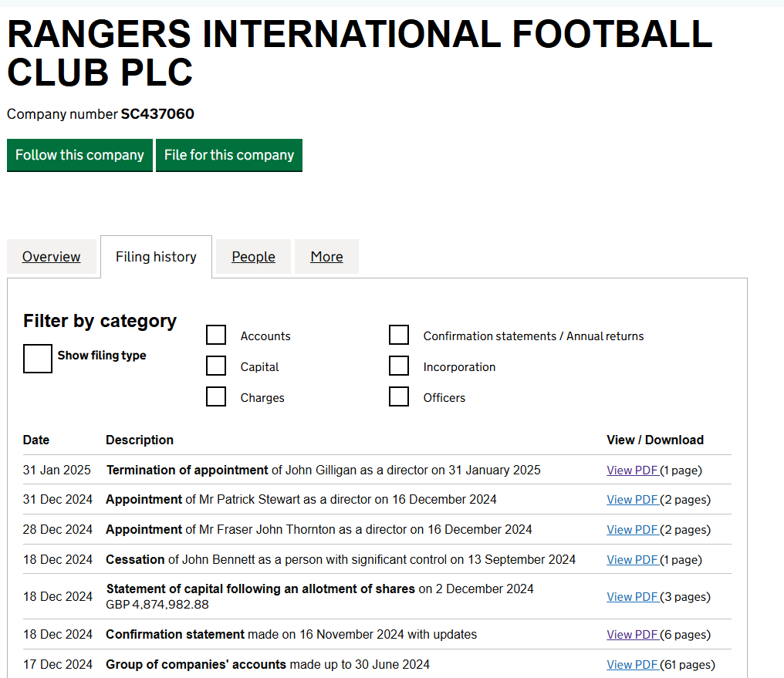This screenshot has height=678, width=784.
Task: Click the Description column header
Action: (x=140, y=440)
